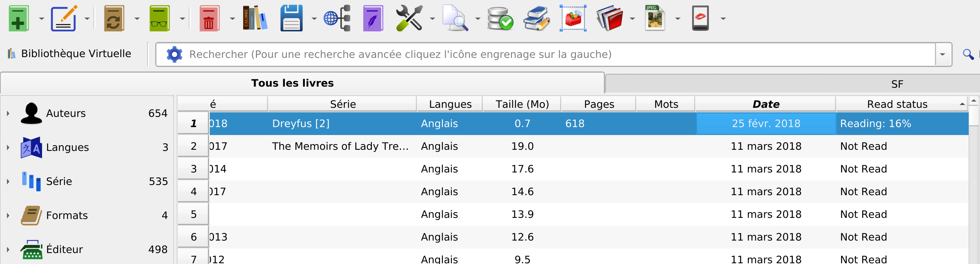Click the advanced search gear icon
Viewport: 980px width, 264px height.
pos(175,54)
